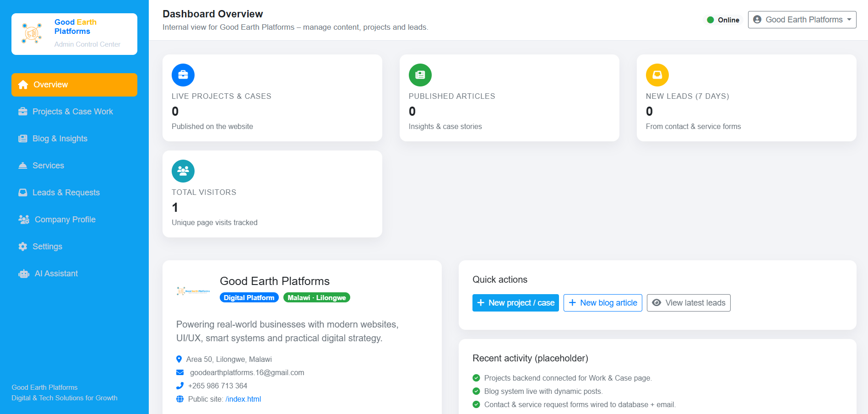Screen dimensions: 868x414
Task: Click the teal visitors icon on Total Visitors card
Action: [x=183, y=171]
